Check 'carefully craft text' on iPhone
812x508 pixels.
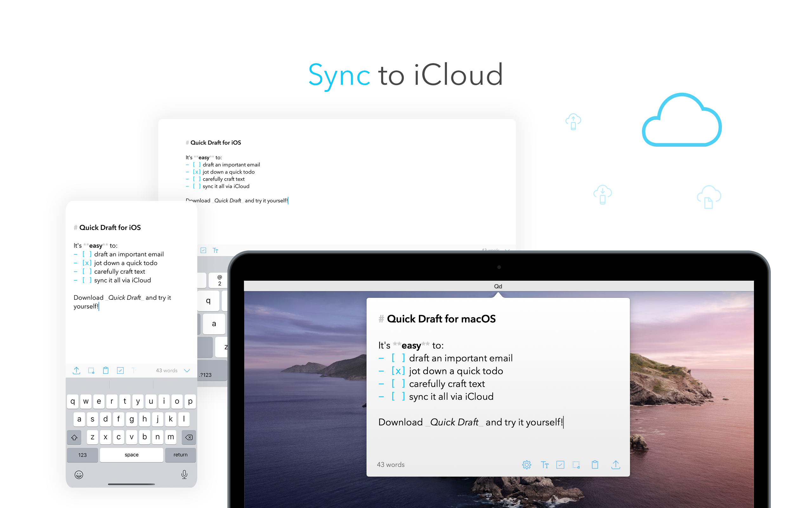click(x=87, y=271)
